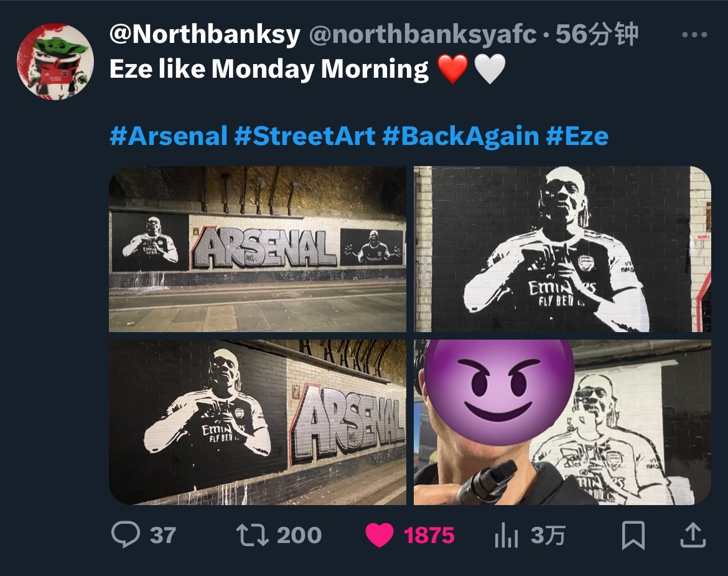728x576 pixels.
Task: Open the #BackAgain hashtag
Action: [x=460, y=136]
